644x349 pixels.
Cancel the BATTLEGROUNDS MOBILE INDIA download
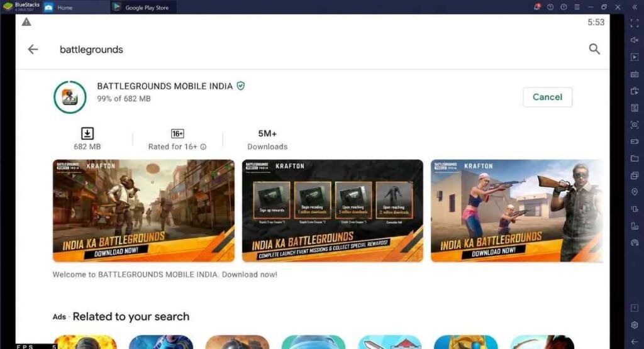point(548,97)
